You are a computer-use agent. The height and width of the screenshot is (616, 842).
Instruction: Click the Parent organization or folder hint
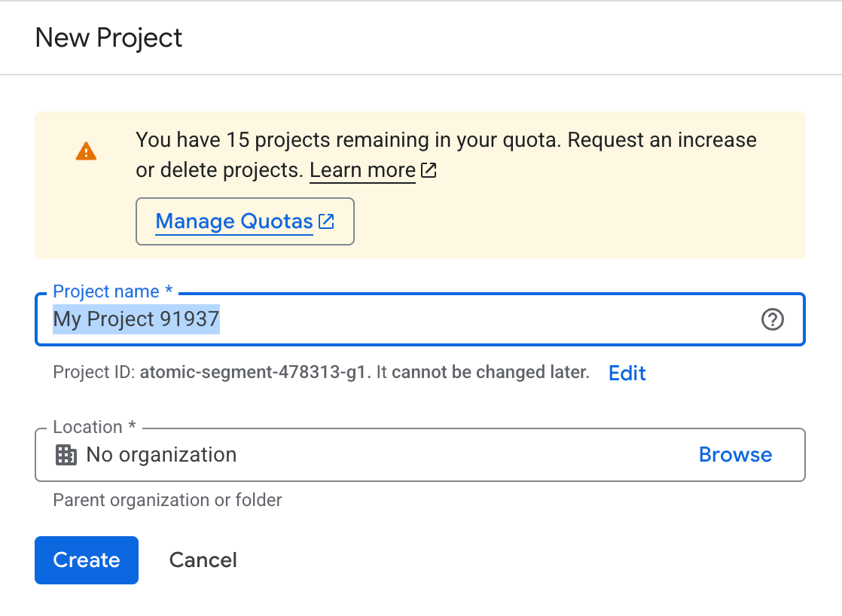167,500
